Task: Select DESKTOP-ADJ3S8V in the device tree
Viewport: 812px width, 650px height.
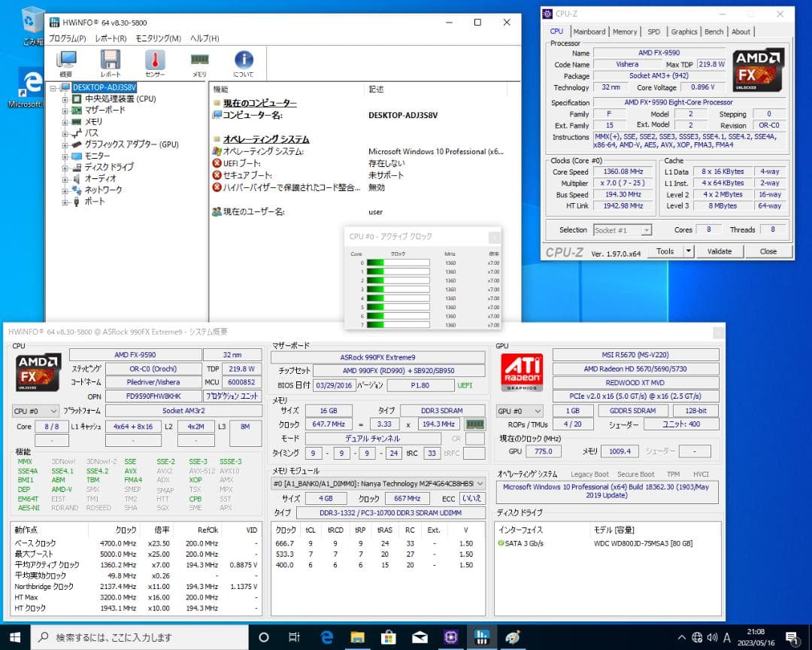Action: (105, 87)
